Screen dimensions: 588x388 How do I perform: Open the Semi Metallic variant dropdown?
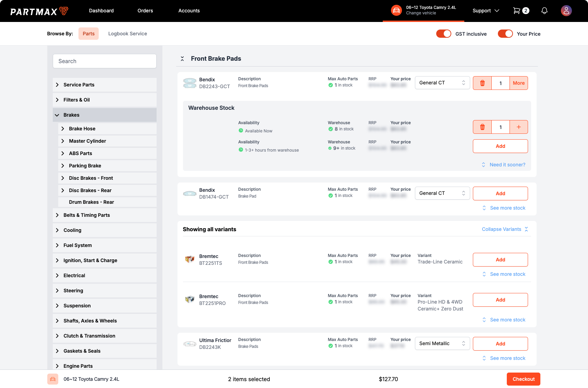[x=442, y=343]
